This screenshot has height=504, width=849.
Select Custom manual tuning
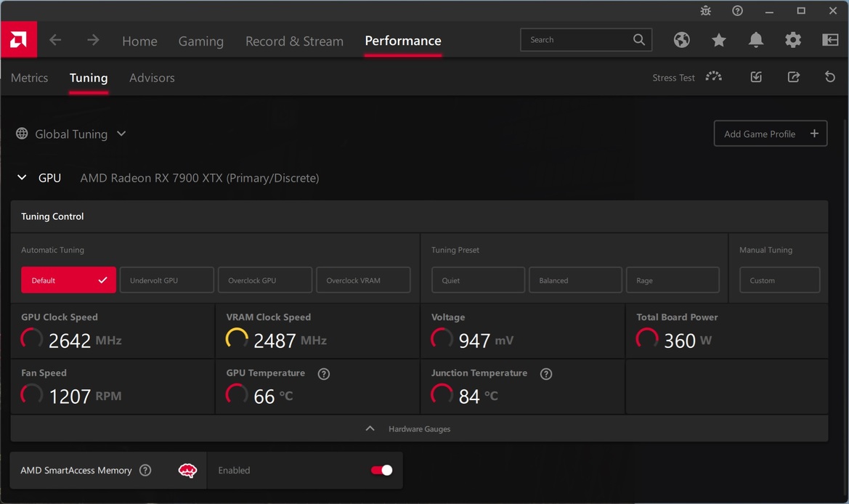tap(780, 280)
